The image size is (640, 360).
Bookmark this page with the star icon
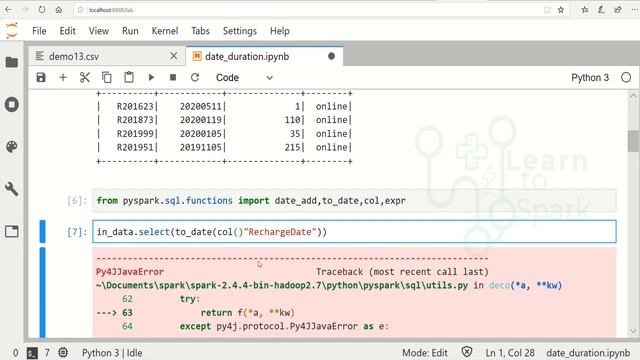(561, 10)
